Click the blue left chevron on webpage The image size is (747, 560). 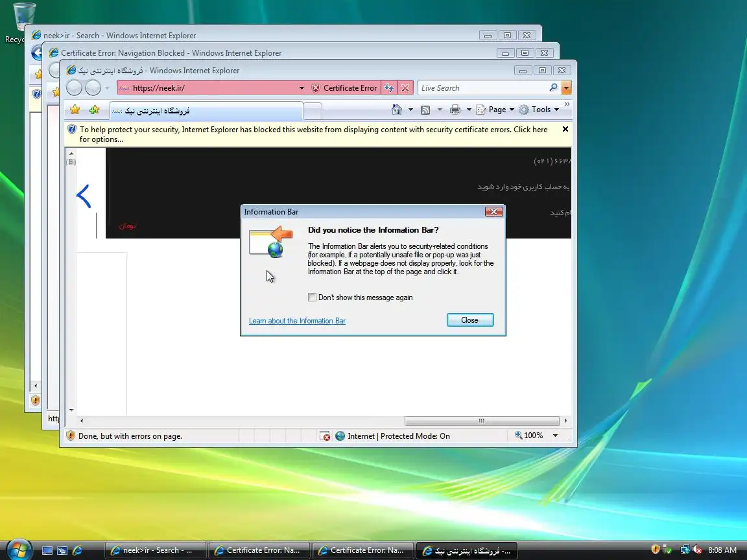tap(84, 196)
